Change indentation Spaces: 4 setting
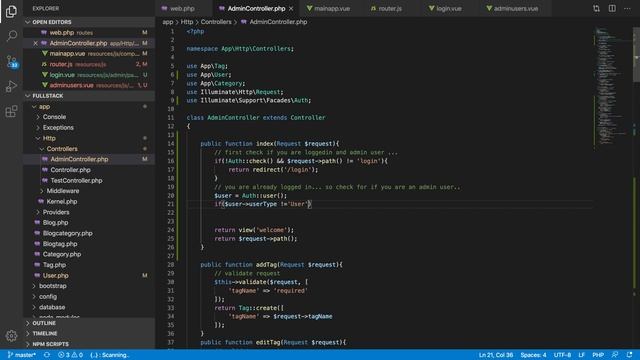This screenshot has height=360, width=640. click(533, 355)
